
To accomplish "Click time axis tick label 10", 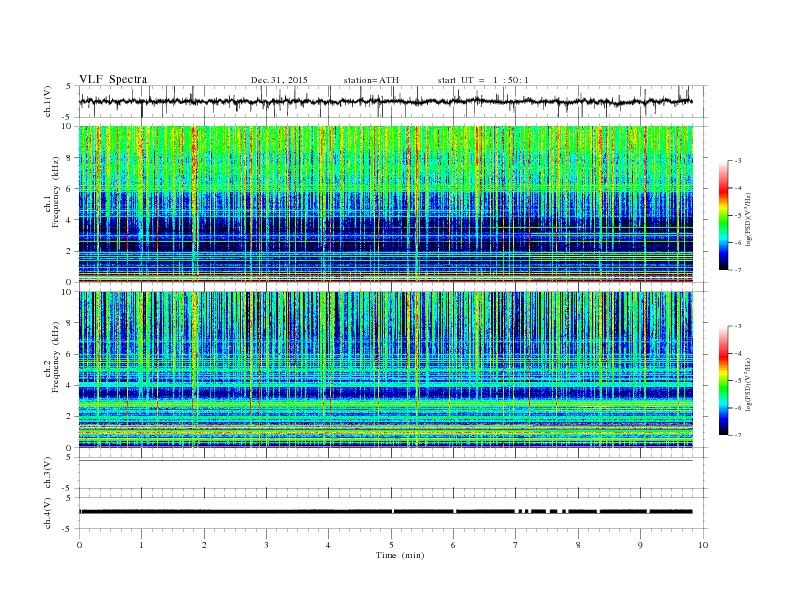I will point(703,545).
